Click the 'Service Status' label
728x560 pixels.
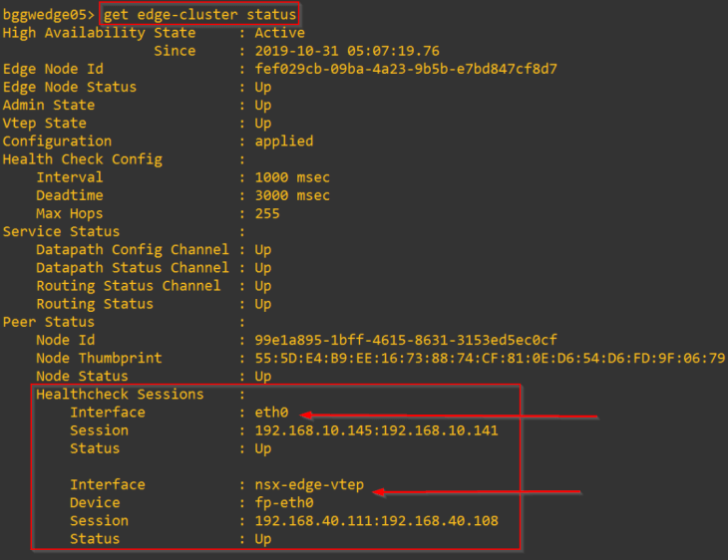click(x=61, y=231)
